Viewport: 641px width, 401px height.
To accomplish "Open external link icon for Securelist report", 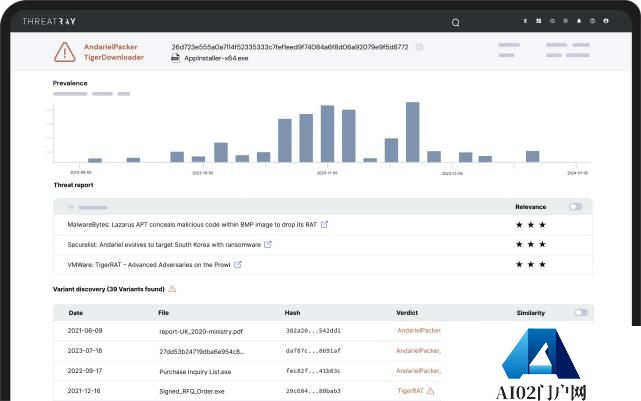I will point(268,244).
